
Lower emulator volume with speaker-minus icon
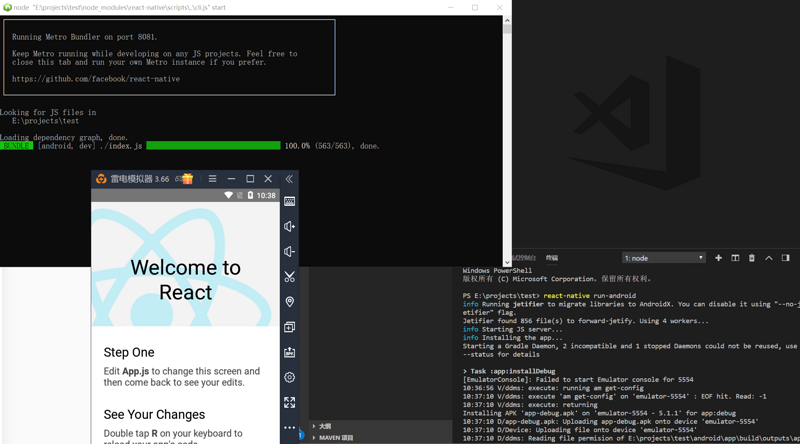pos(289,252)
